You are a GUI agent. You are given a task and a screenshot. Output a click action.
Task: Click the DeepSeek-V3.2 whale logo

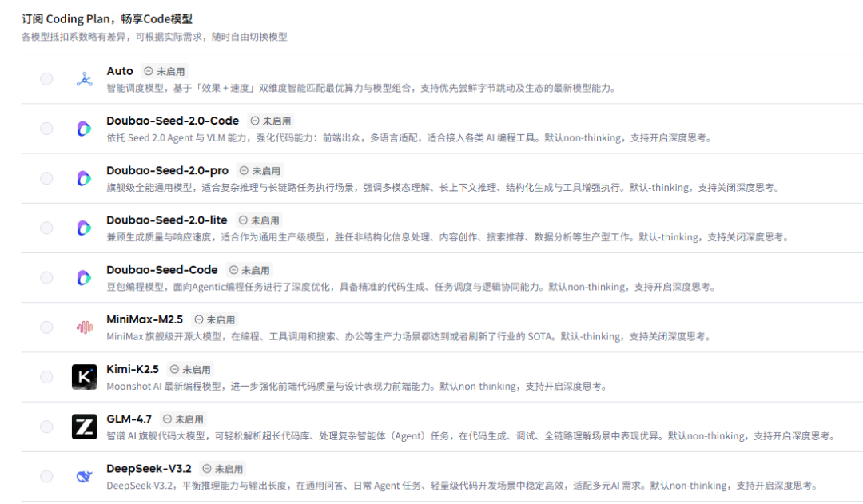[84, 477]
